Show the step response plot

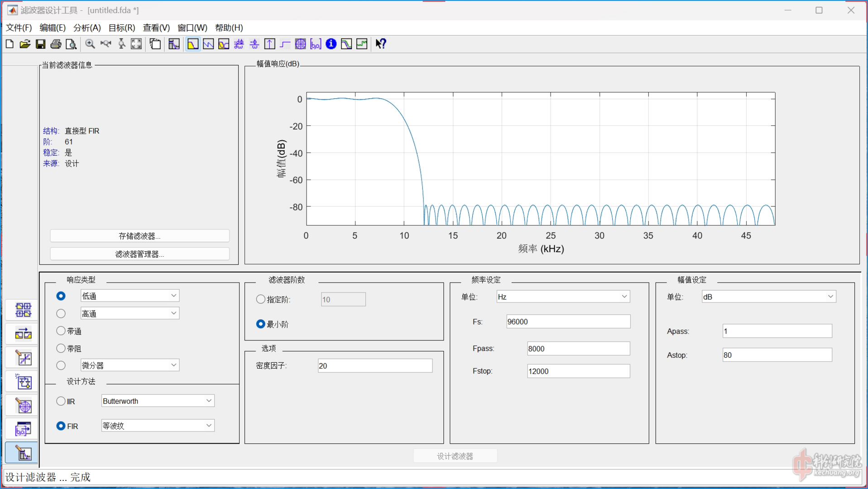point(285,44)
